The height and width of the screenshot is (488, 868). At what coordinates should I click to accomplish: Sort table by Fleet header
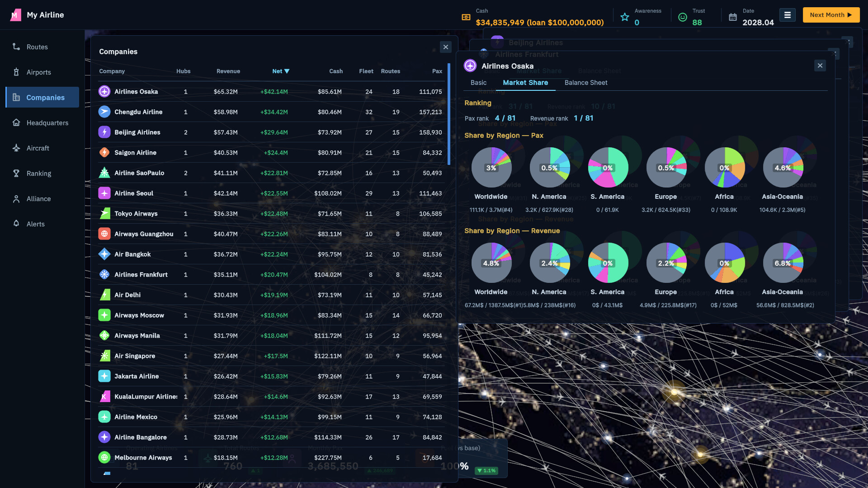coord(366,71)
